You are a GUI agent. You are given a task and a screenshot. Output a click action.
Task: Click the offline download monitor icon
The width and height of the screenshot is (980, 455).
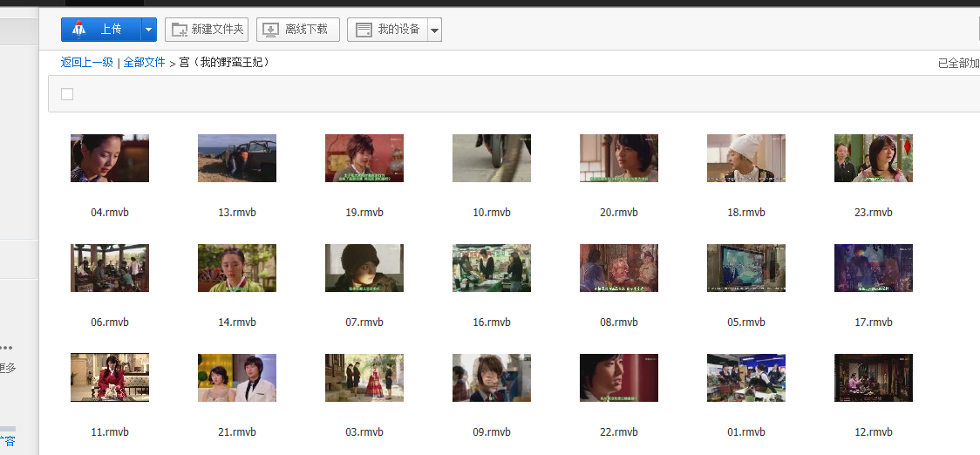(x=270, y=30)
